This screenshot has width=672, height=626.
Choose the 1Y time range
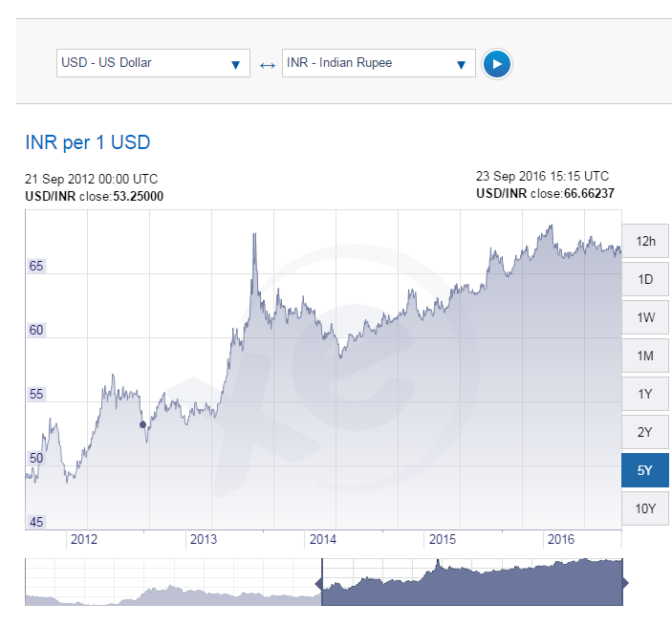[x=645, y=394]
